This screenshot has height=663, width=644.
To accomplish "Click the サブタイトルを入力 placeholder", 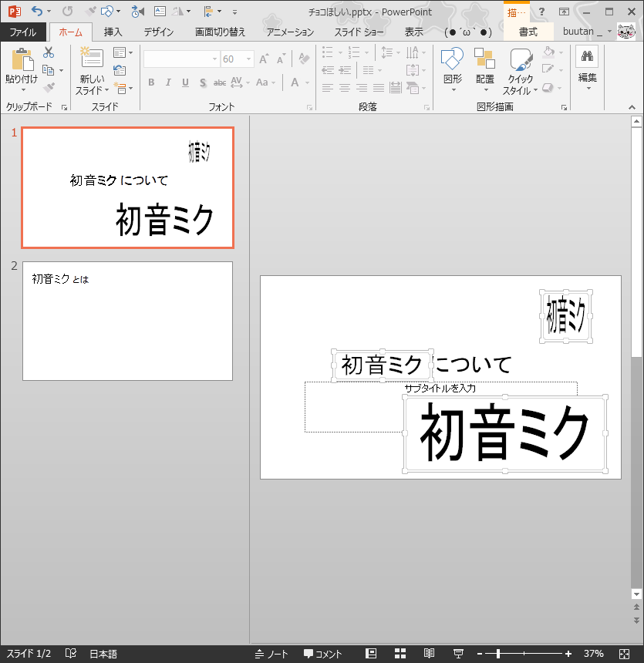I will pyautogui.click(x=440, y=388).
